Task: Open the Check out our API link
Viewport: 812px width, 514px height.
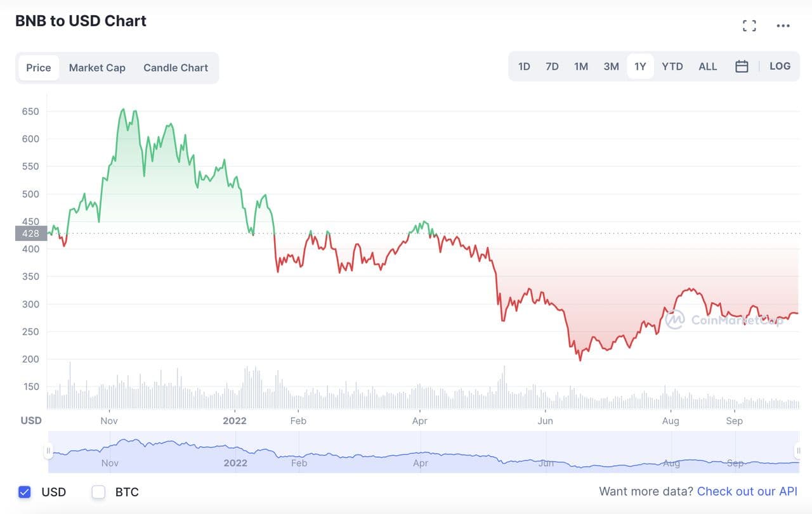Action: (x=747, y=491)
